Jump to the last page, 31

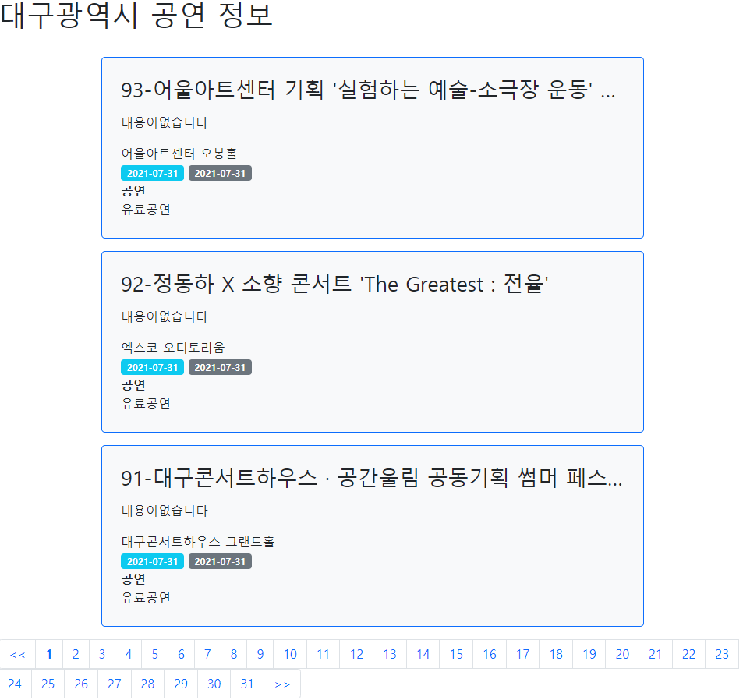(x=247, y=684)
